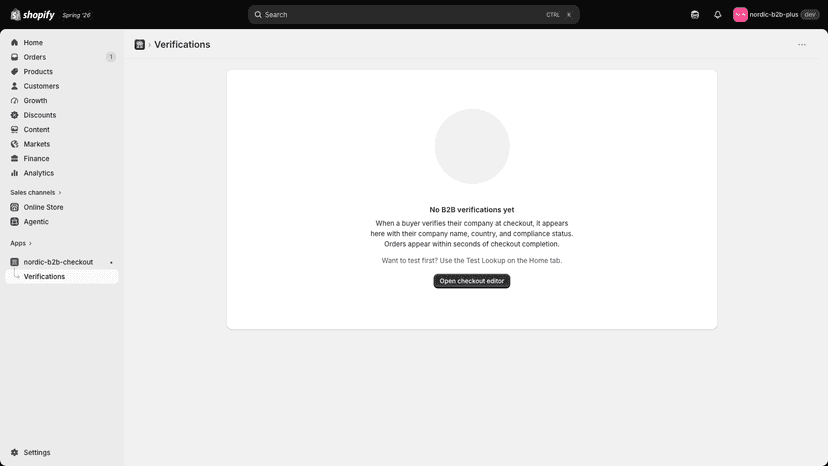Open the nordic-b2b-plus account menu
The width and height of the screenshot is (828, 466).
[x=775, y=15]
